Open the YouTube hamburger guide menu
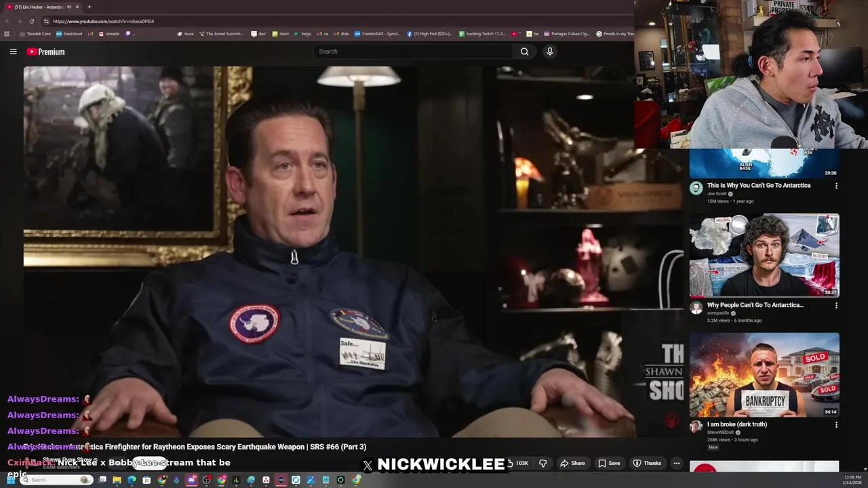868x488 pixels. pyautogui.click(x=13, y=52)
